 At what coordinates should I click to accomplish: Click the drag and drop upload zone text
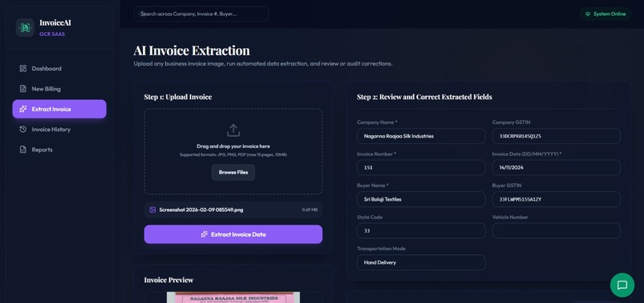pyautogui.click(x=233, y=146)
